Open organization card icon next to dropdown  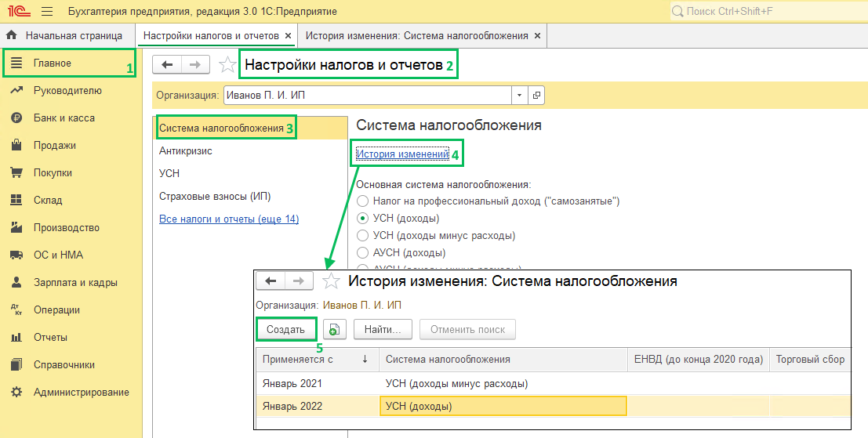click(x=537, y=95)
